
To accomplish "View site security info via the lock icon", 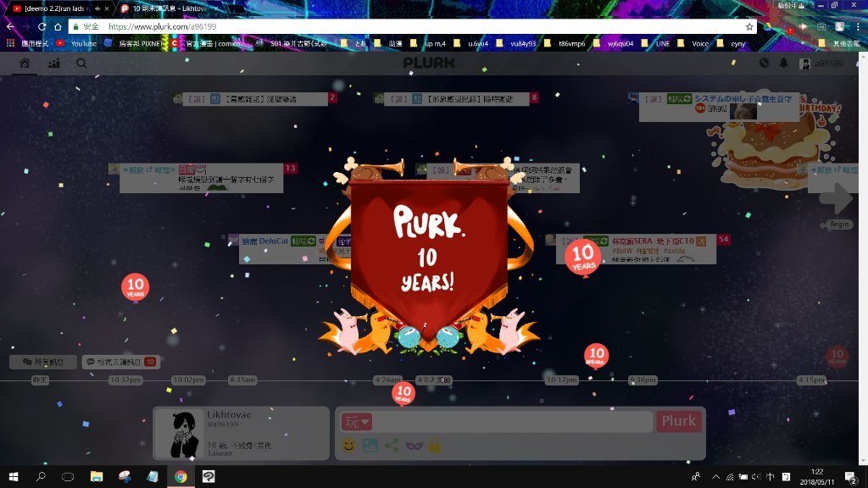I will click(x=75, y=26).
